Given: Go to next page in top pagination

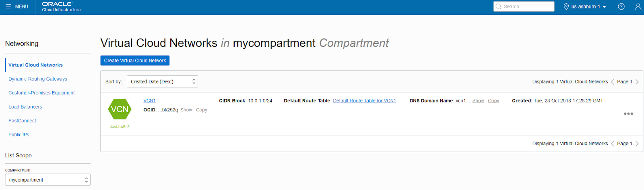Looking at the screenshot, I should pos(637,82).
